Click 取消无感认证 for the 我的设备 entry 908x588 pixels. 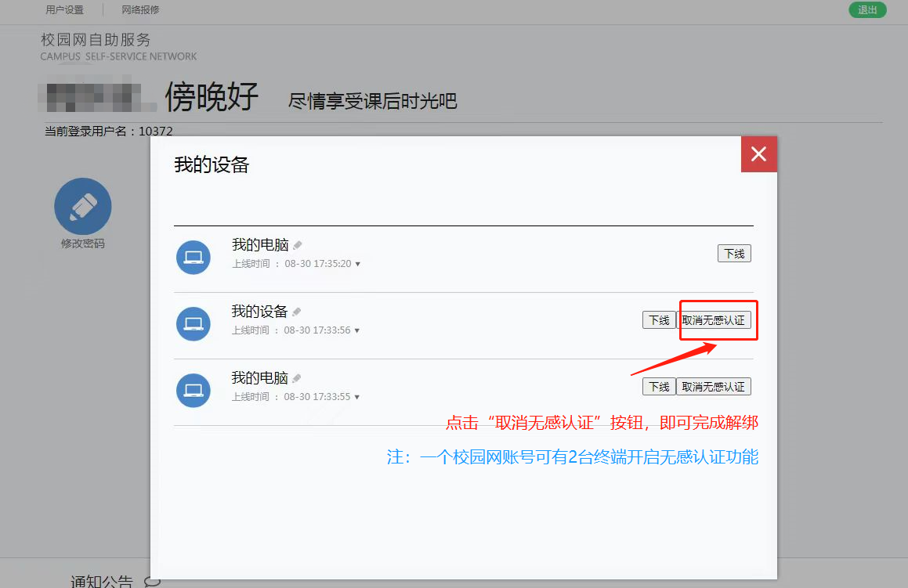(x=714, y=320)
